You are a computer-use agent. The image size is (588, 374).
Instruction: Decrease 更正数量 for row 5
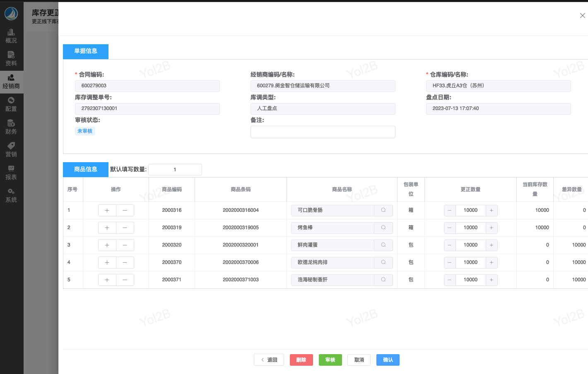click(x=450, y=280)
